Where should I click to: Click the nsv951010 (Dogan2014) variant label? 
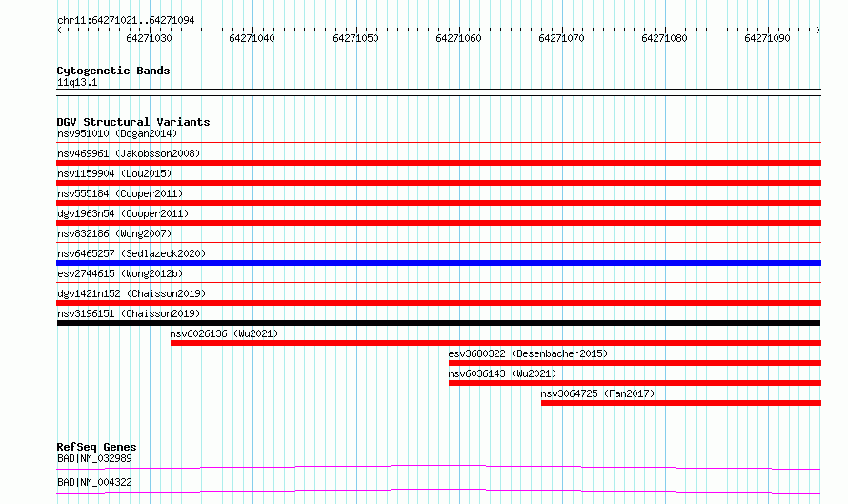click(117, 133)
